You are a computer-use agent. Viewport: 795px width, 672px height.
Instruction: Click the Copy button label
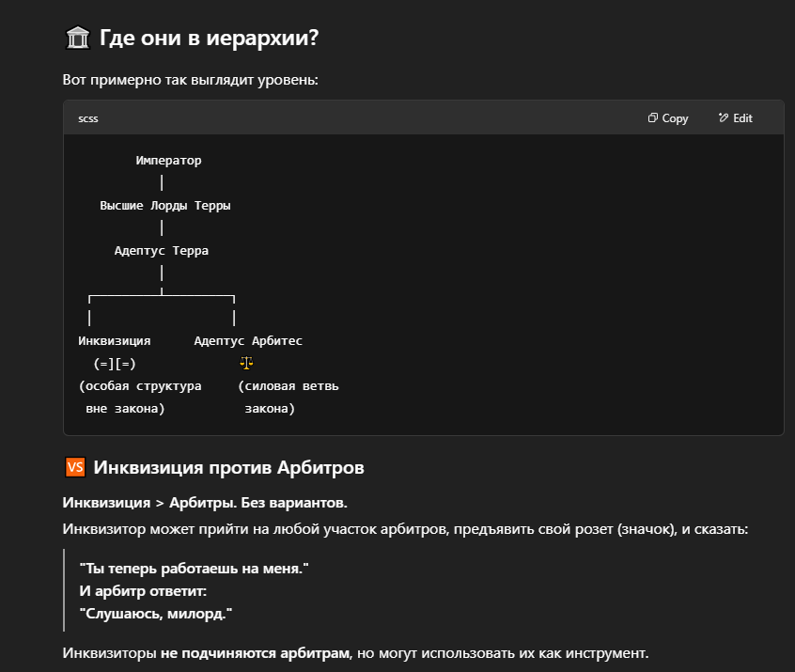click(675, 118)
